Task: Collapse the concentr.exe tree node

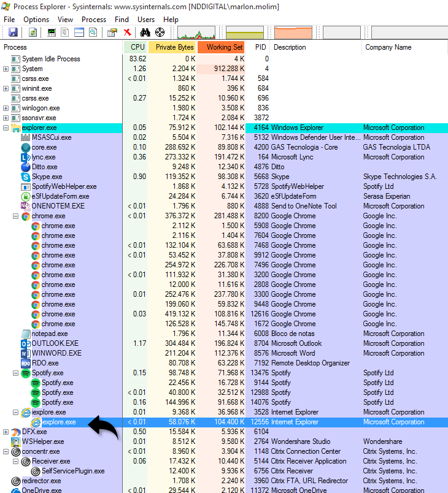Action: 6,451
